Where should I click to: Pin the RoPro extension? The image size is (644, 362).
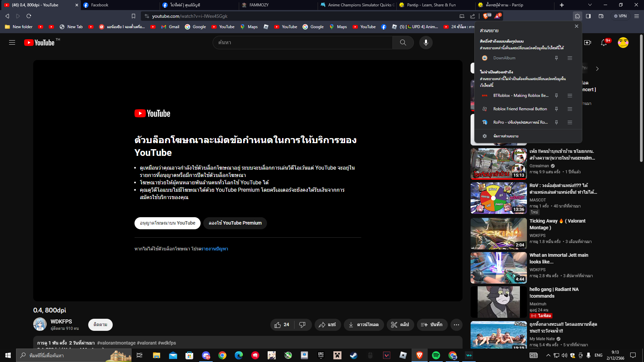(x=556, y=122)
